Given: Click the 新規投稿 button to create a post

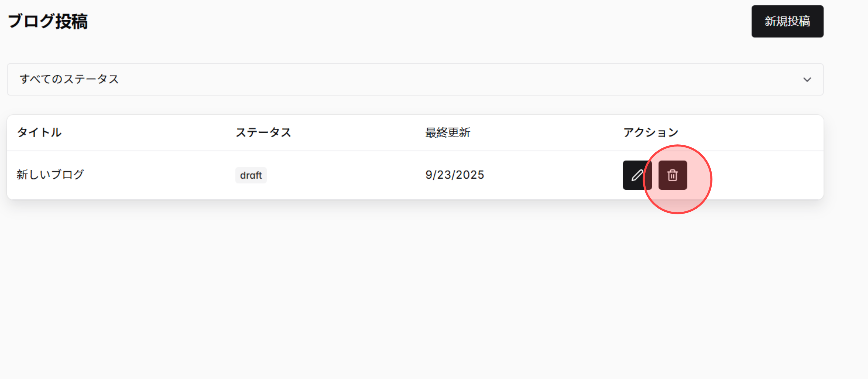Looking at the screenshot, I should 787,21.
